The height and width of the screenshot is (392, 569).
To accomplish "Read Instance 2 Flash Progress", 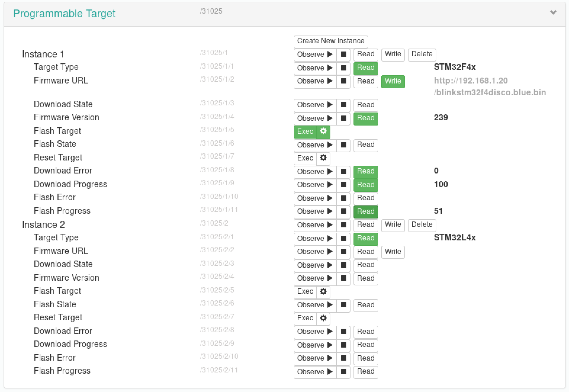I will click(x=366, y=372).
